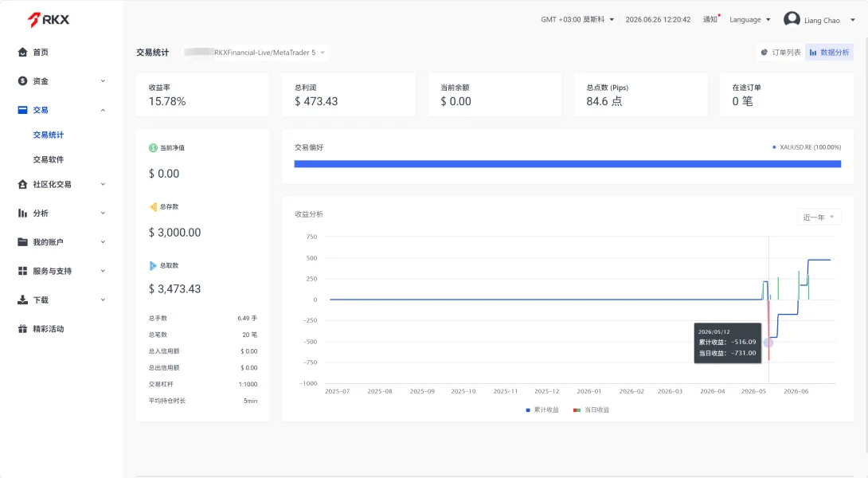Click the RKX logo
The image size is (868, 478).
coord(48,20)
